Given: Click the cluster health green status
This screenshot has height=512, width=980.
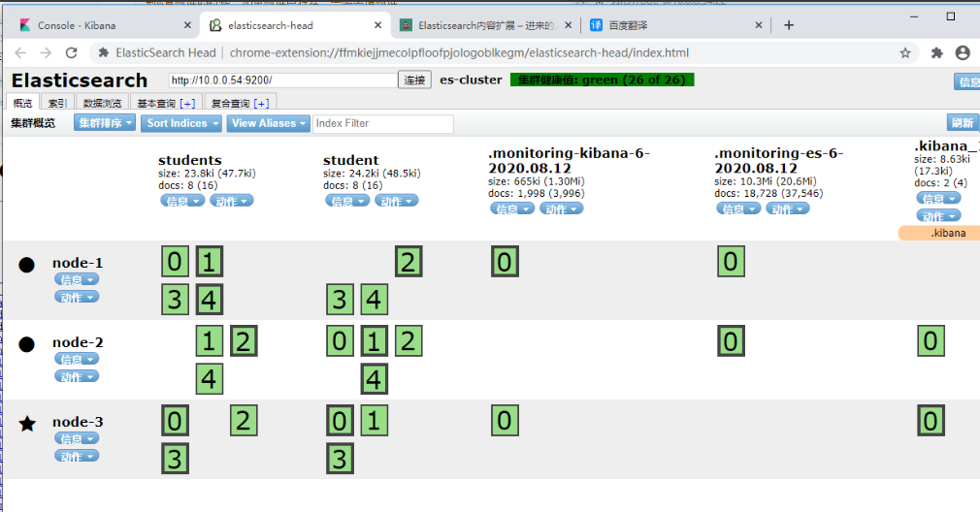Looking at the screenshot, I should pyautogui.click(x=602, y=80).
